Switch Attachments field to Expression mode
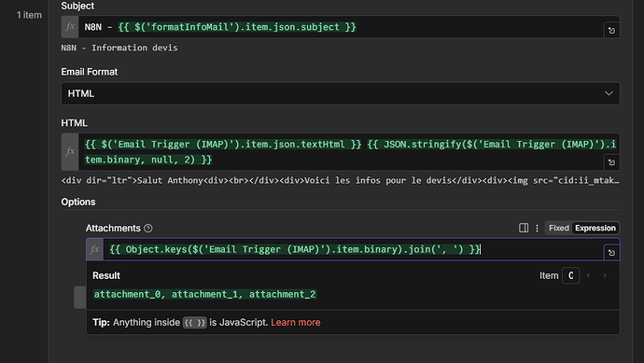The width and height of the screenshot is (644, 363). (595, 228)
